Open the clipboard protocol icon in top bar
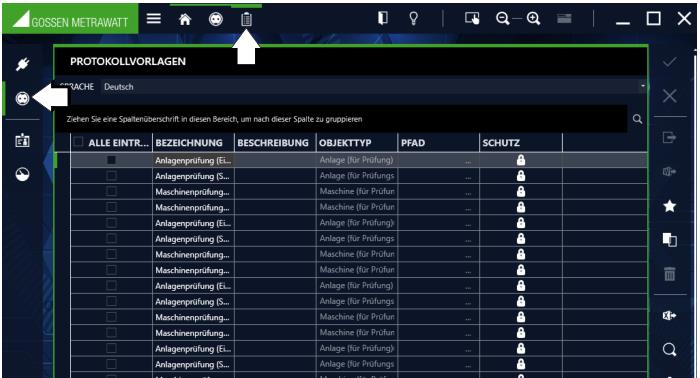Image resolution: width=700 pixels, height=378 pixels. [246, 19]
